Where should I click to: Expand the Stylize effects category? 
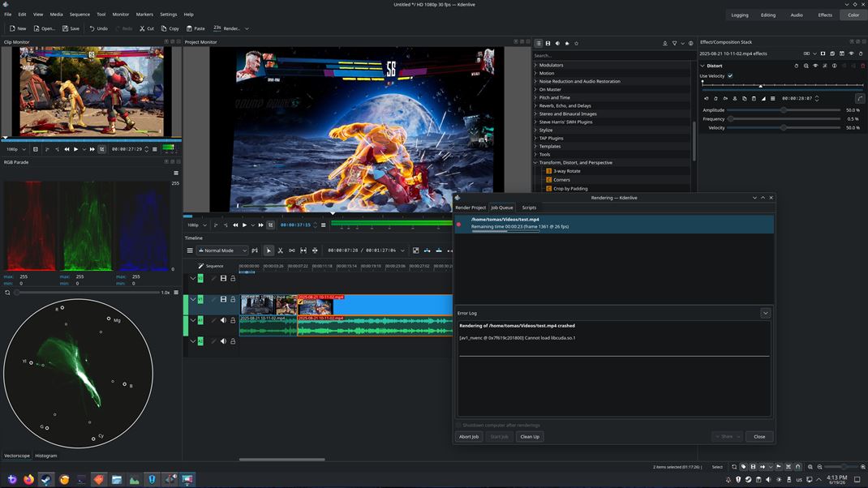(535, 130)
